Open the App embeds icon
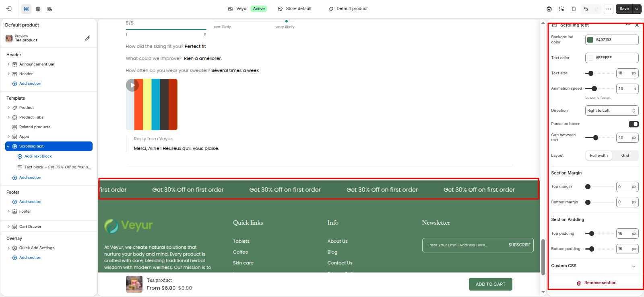The height and width of the screenshot is (297, 644). [x=50, y=9]
